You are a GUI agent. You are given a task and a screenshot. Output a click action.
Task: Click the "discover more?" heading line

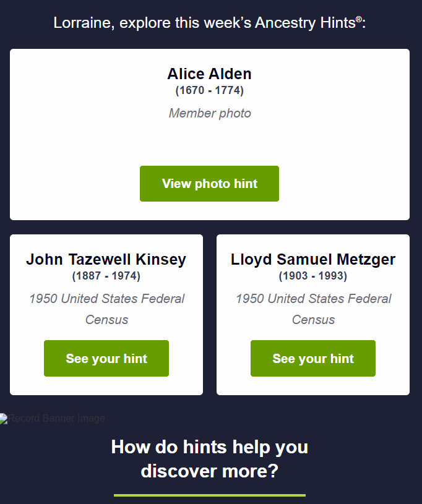209,471
